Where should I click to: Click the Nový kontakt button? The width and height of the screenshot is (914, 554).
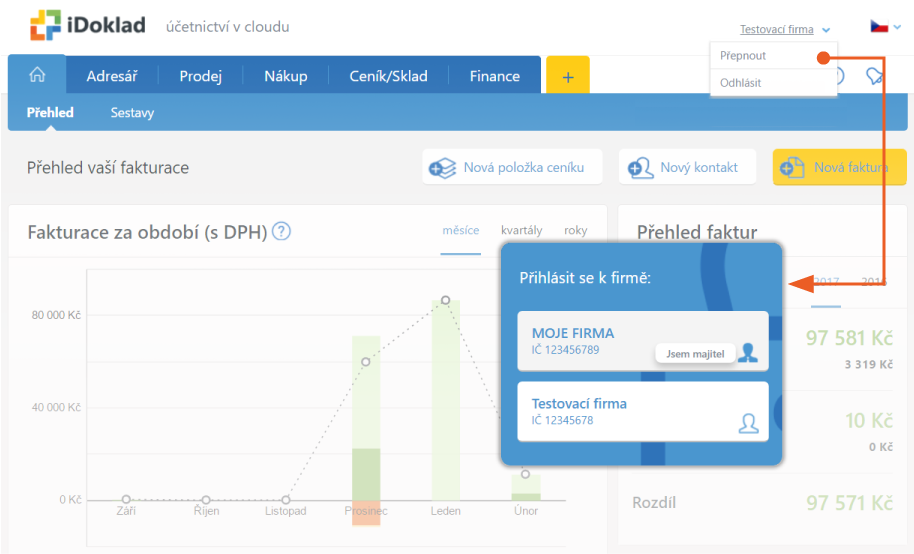point(687,167)
